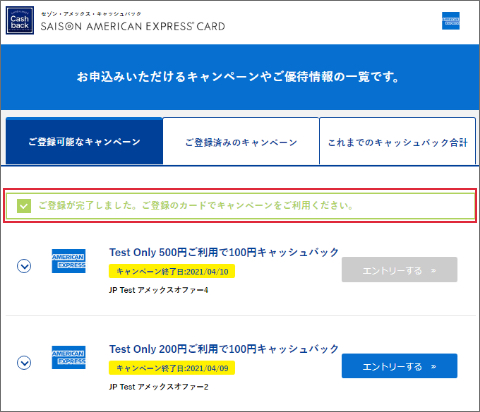Click Amex logo of the 200円 campaign
This screenshot has width=480, height=412.
69,357
